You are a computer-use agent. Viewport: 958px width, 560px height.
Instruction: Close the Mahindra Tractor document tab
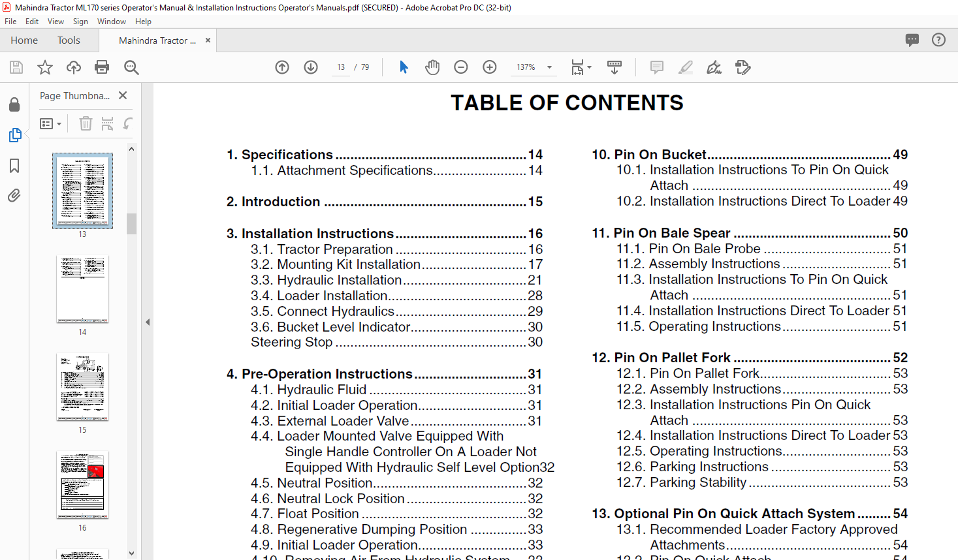coord(208,40)
